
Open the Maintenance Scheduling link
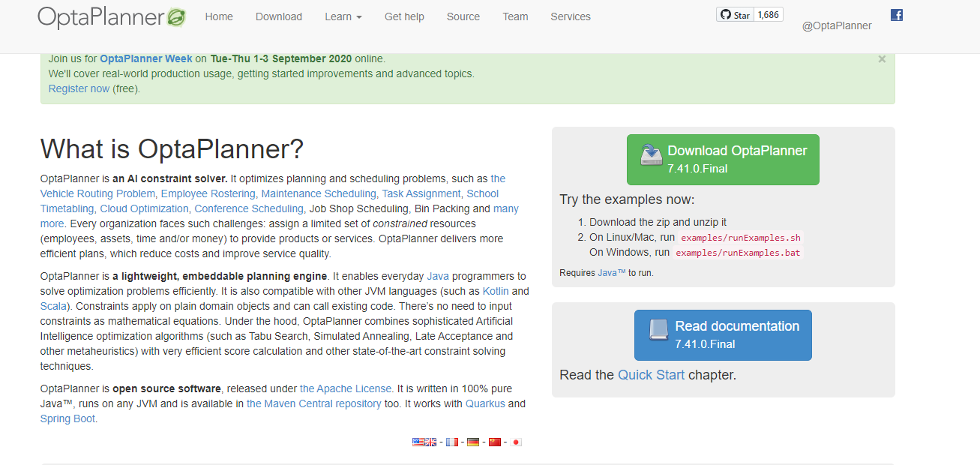tap(319, 193)
